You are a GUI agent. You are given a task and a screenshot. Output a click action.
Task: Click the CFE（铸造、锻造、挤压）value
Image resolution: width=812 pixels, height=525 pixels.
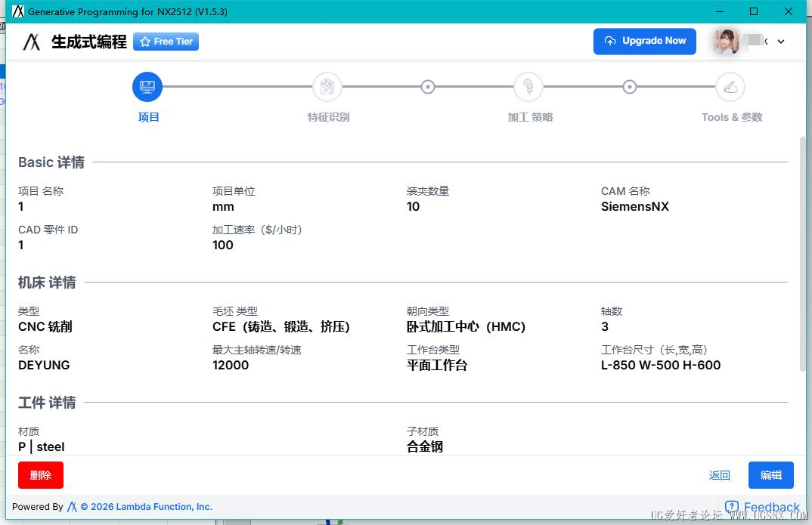point(281,327)
